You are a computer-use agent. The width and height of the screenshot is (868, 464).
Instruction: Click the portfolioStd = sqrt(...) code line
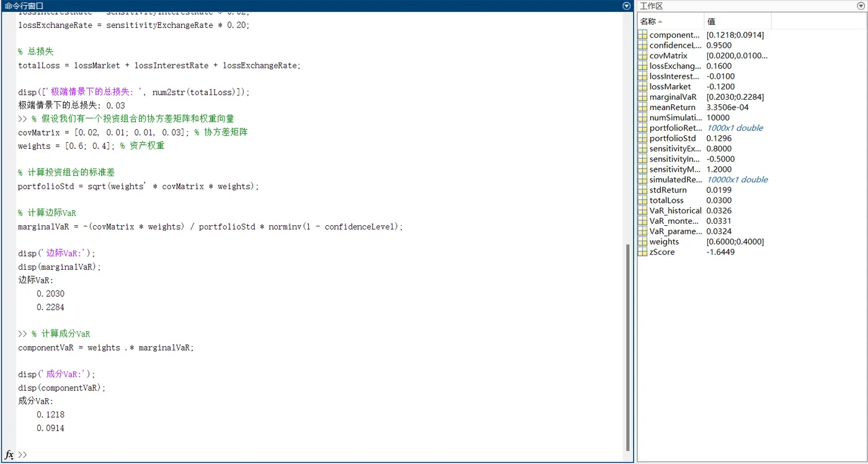coord(138,186)
